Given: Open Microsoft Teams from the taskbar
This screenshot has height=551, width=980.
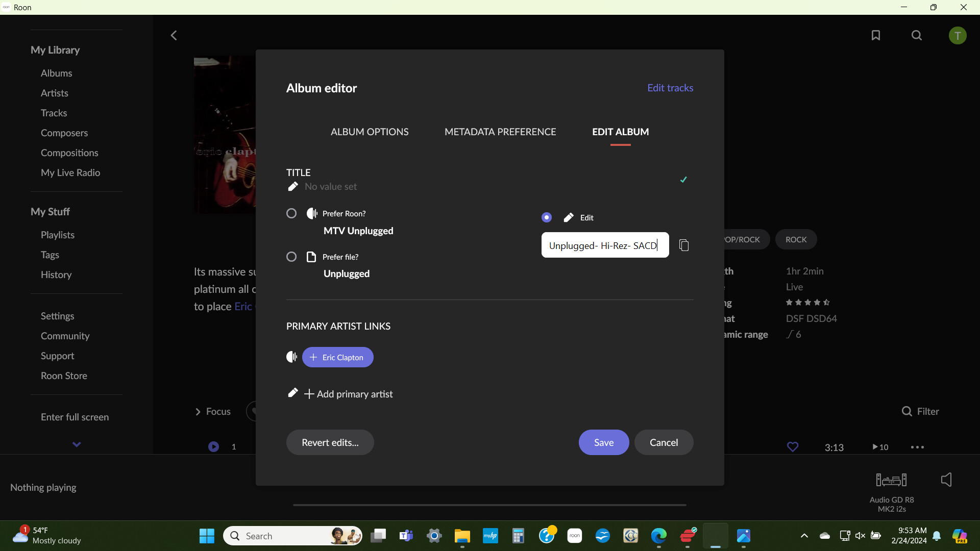Looking at the screenshot, I should pyautogui.click(x=406, y=536).
